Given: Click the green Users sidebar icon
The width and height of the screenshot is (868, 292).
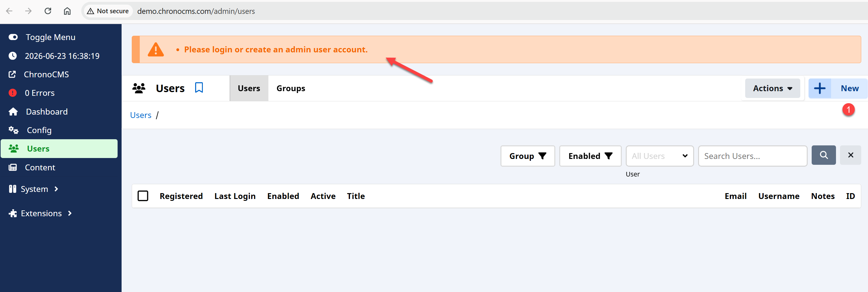Looking at the screenshot, I should (x=14, y=149).
